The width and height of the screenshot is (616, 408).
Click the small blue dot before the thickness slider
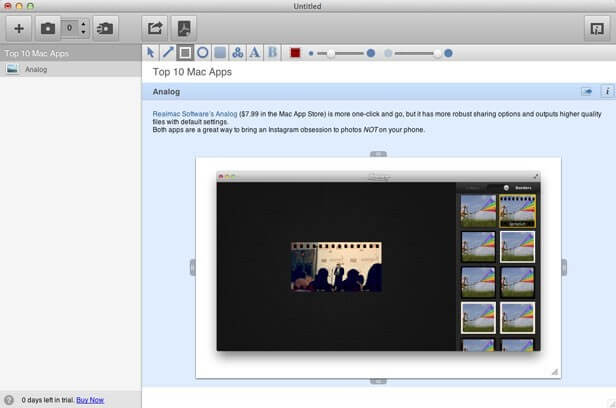[x=311, y=53]
